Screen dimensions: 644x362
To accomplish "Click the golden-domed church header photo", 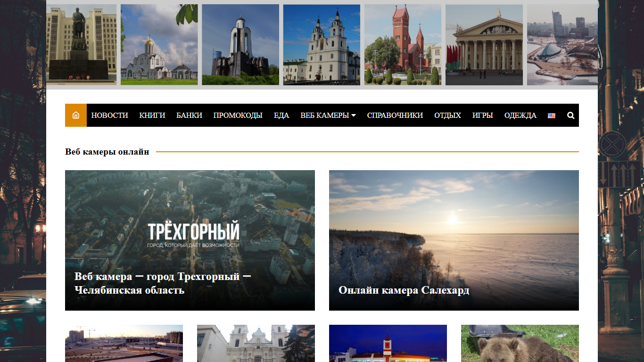I will click(159, 45).
